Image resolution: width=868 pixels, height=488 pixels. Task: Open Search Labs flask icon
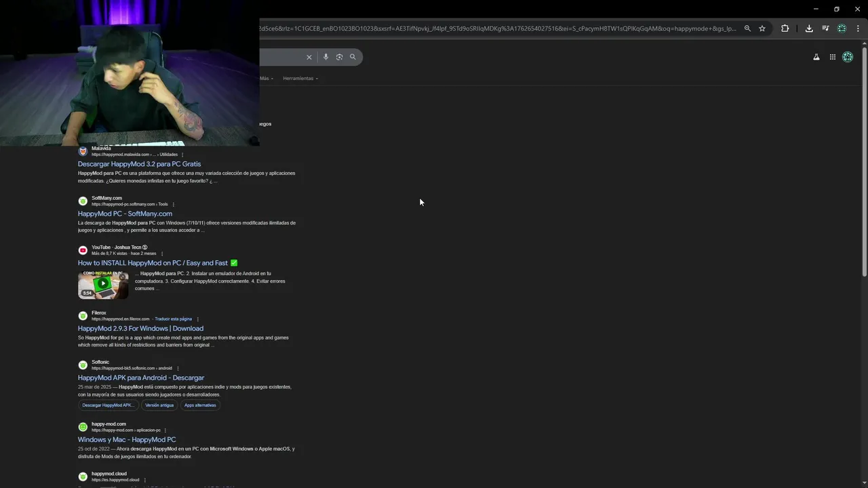click(x=816, y=57)
